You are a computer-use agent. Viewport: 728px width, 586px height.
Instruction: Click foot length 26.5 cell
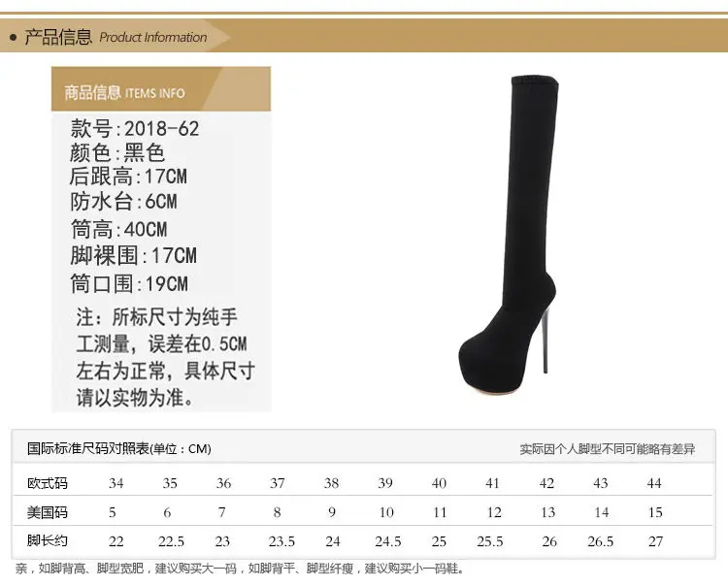click(600, 541)
